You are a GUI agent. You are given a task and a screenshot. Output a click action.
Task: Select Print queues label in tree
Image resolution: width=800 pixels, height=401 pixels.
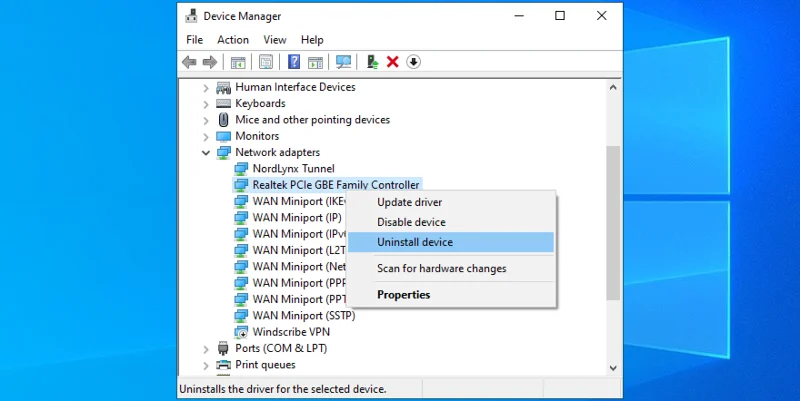tap(265, 365)
